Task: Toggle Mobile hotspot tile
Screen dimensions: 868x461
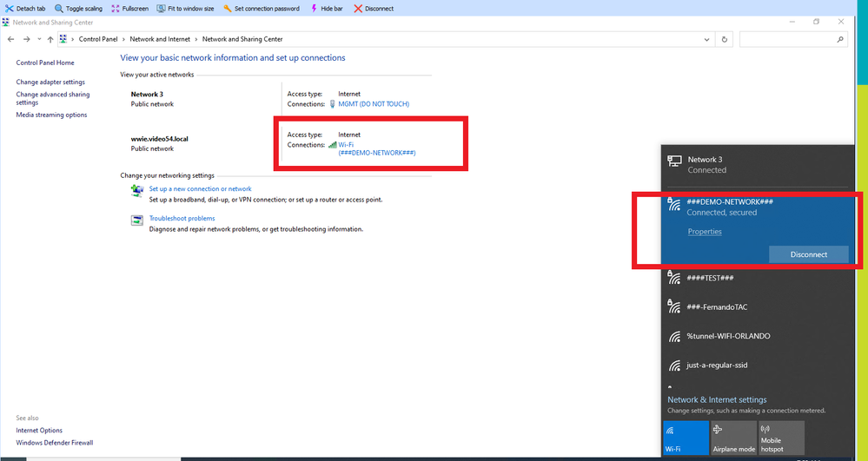Action: point(781,438)
